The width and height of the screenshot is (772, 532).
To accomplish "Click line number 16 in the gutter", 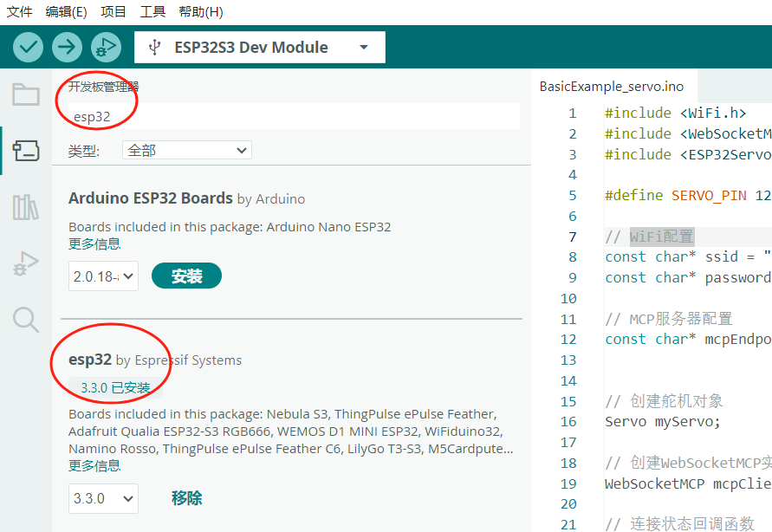I will (568, 422).
